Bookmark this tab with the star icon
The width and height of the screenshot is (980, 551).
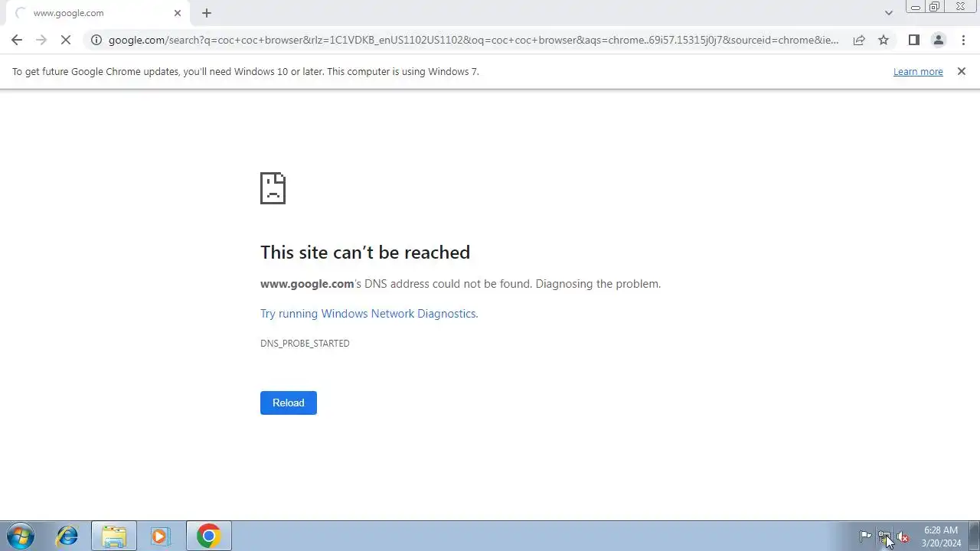pyautogui.click(x=884, y=40)
